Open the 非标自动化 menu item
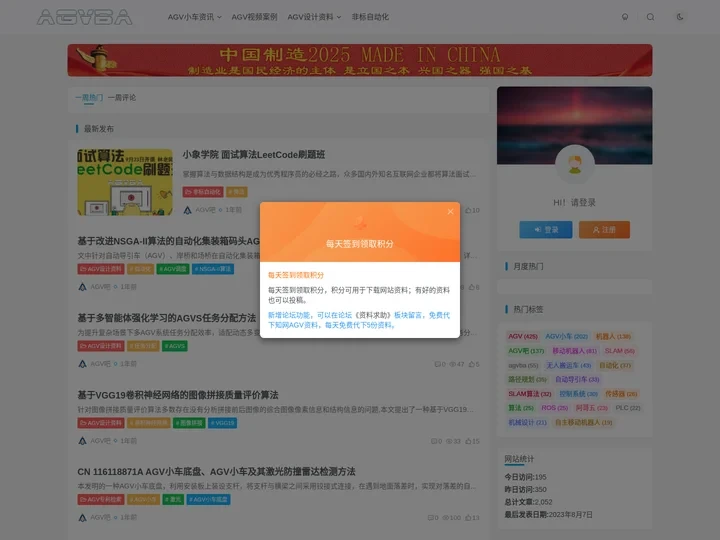This screenshot has width=720, height=540. 370,17
